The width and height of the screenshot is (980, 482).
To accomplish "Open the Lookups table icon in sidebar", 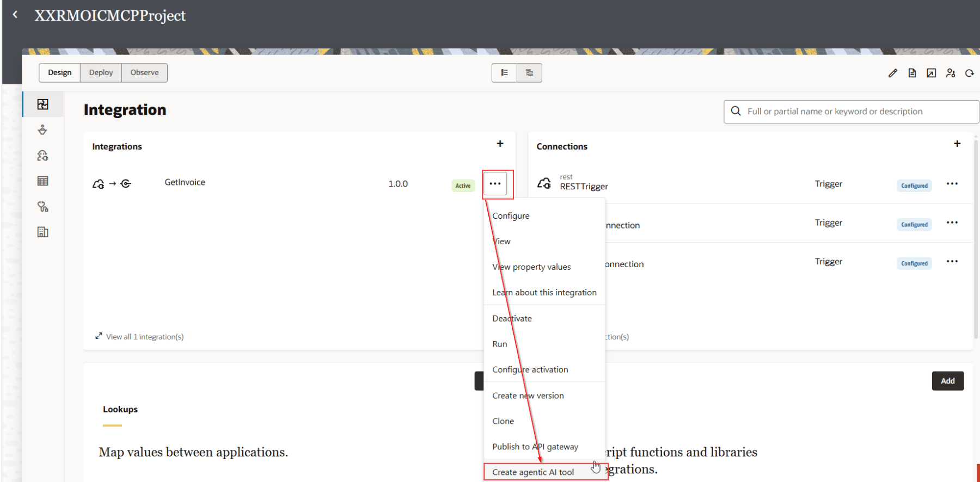I will pos(43,181).
